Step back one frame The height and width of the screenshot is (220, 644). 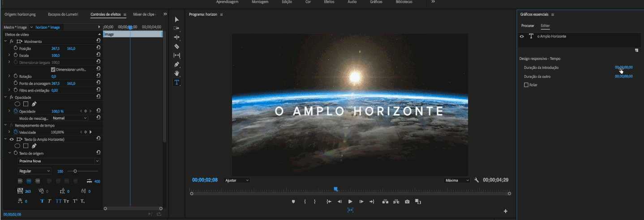pos(339,202)
